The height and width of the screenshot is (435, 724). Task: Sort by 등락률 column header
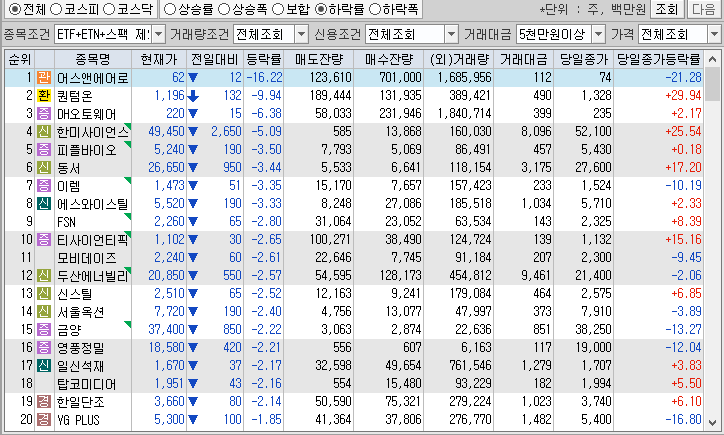(264, 59)
